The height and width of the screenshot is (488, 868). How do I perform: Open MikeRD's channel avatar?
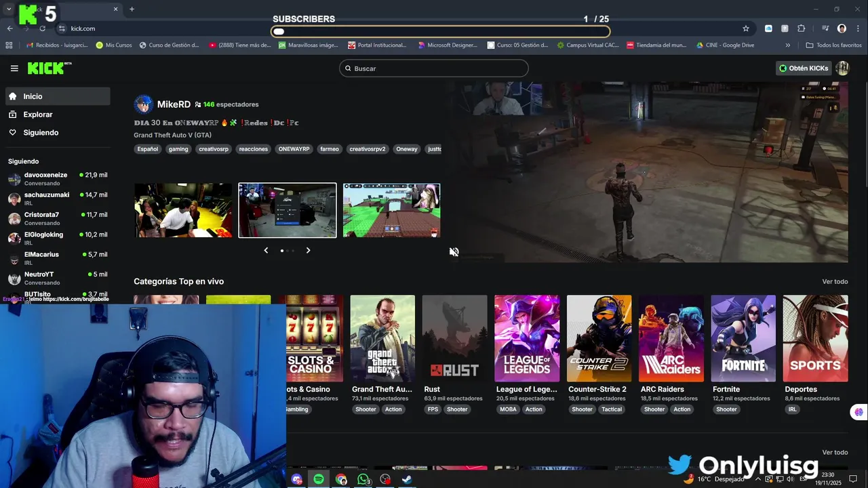[143, 104]
